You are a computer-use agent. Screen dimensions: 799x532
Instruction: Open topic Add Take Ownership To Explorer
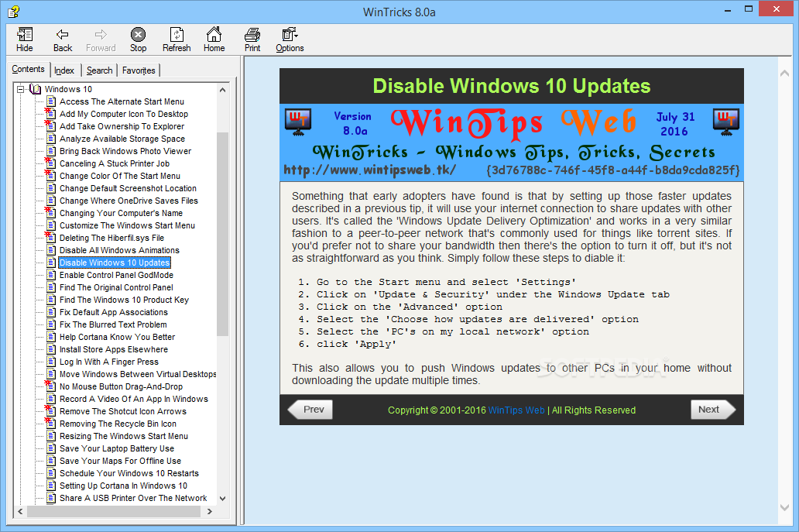coord(122,126)
